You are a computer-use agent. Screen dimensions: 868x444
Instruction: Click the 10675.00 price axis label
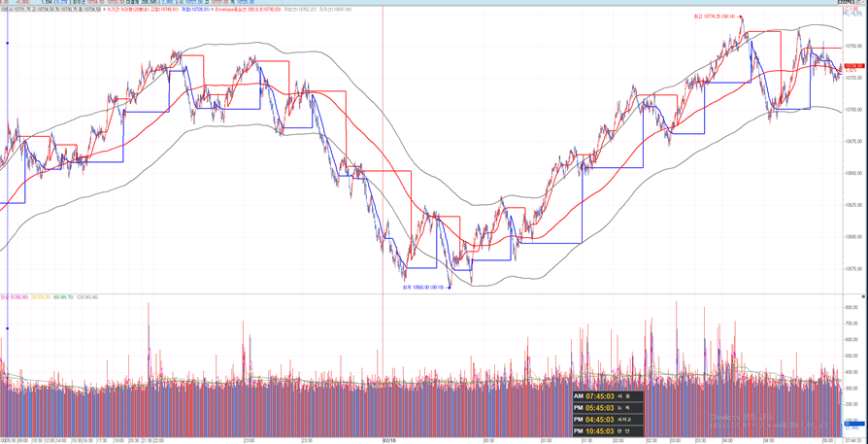(853, 141)
